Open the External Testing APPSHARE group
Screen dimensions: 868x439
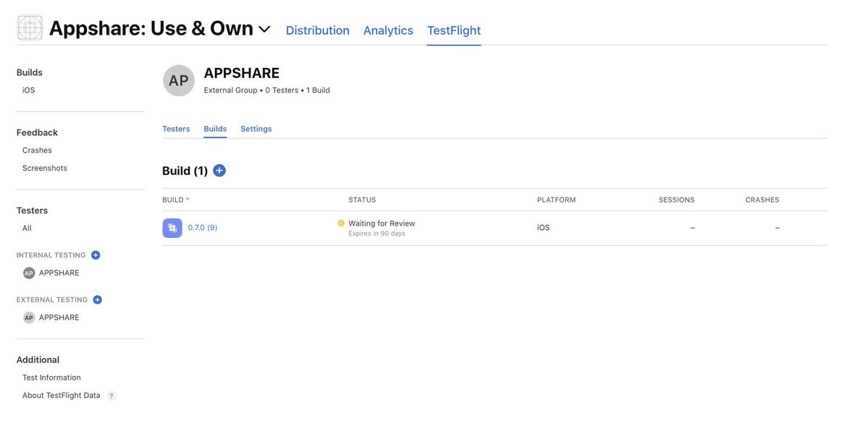51,318
